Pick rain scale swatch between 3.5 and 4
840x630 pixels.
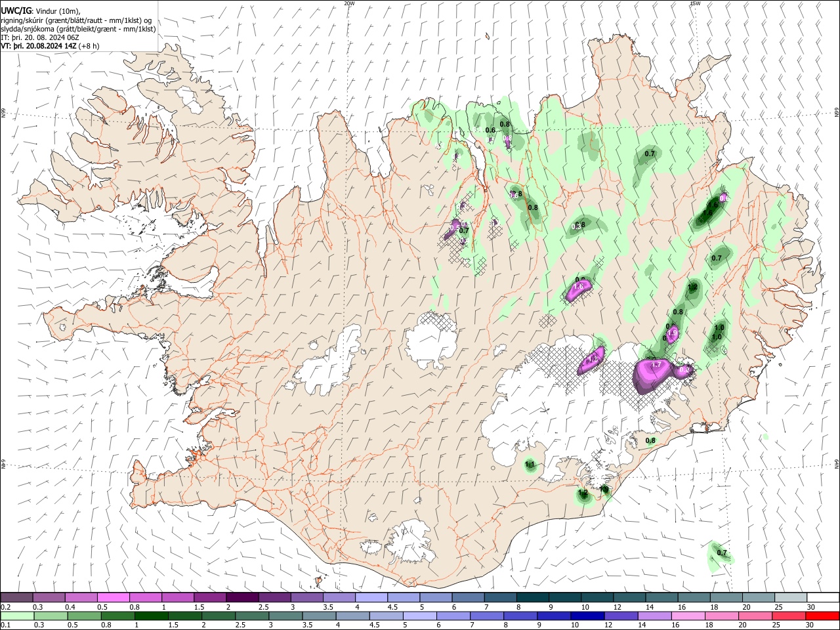tap(319, 616)
